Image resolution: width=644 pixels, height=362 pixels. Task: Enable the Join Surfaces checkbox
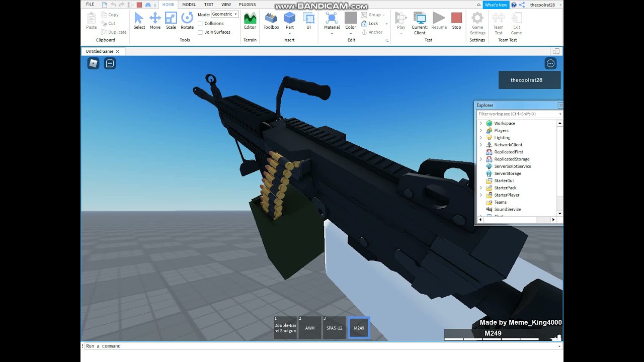200,32
